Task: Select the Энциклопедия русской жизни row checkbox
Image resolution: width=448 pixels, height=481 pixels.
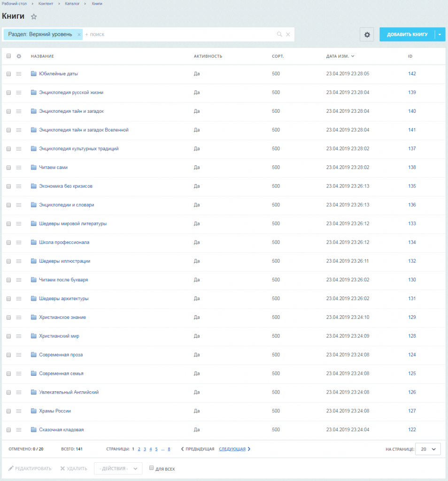Action: (8, 93)
